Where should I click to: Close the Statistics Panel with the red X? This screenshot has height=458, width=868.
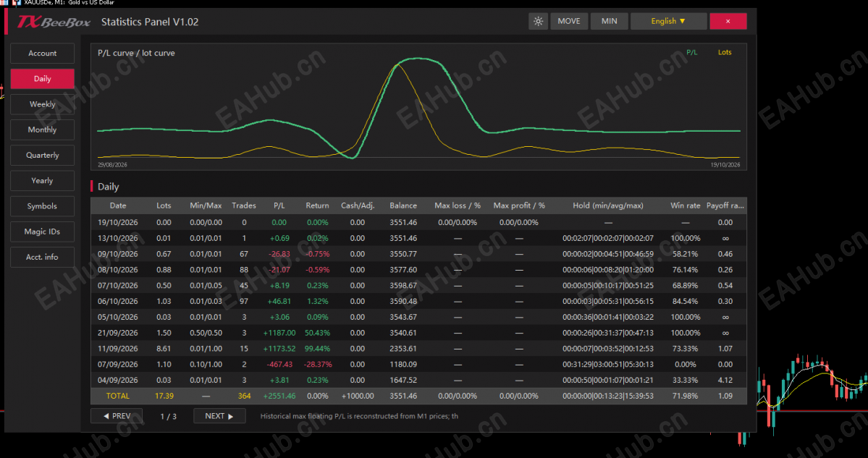click(728, 21)
